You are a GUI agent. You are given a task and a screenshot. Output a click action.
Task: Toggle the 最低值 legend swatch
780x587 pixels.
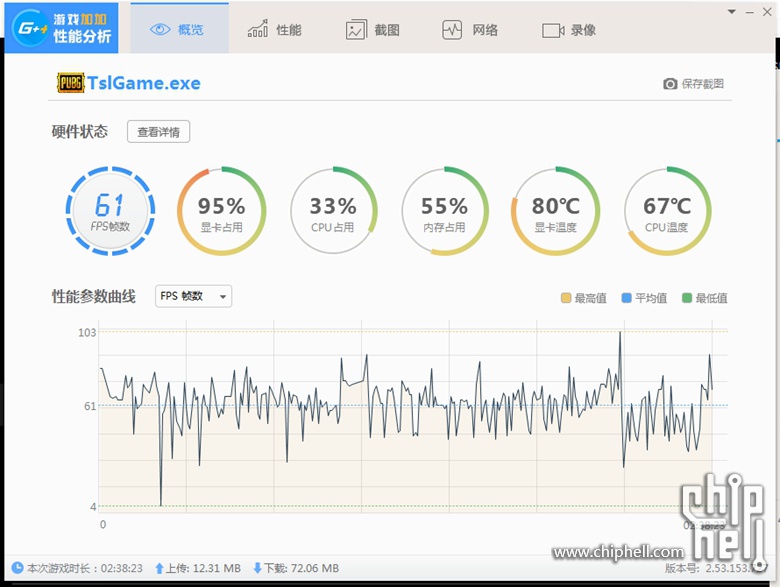click(687, 298)
